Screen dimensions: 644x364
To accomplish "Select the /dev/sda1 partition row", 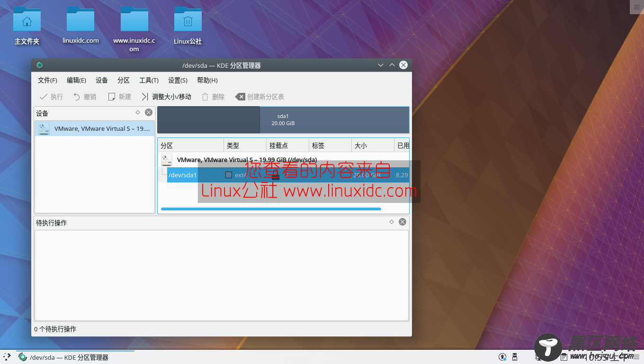I will point(288,175).
